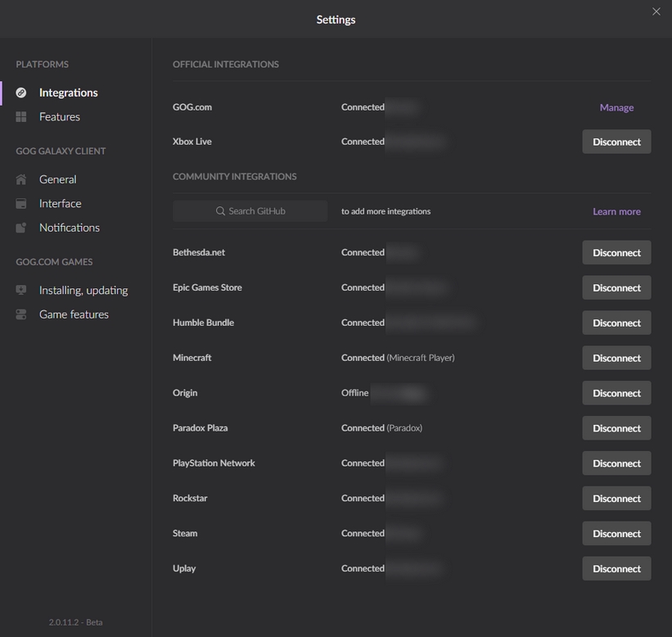Image resolution: width=672 pixels, height=637 pixels.
Task: Close the Settings window
Action: [656, 11]
